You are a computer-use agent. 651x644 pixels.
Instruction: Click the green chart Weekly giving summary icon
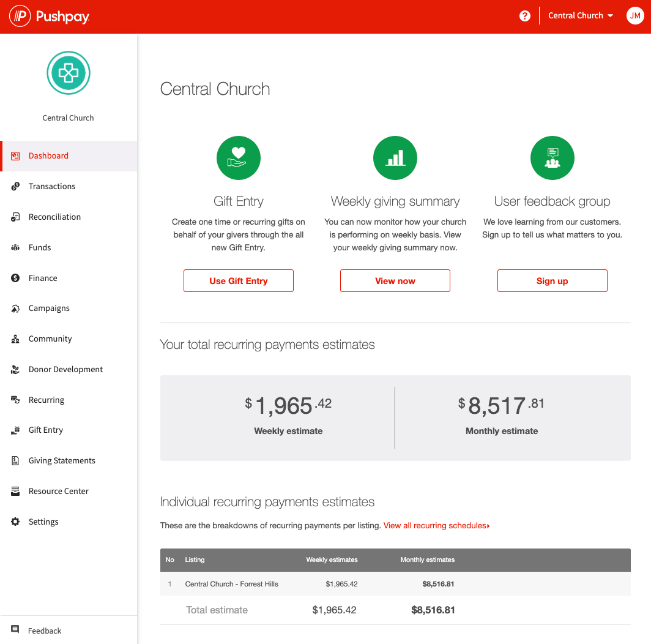click(x=395, y=157)
